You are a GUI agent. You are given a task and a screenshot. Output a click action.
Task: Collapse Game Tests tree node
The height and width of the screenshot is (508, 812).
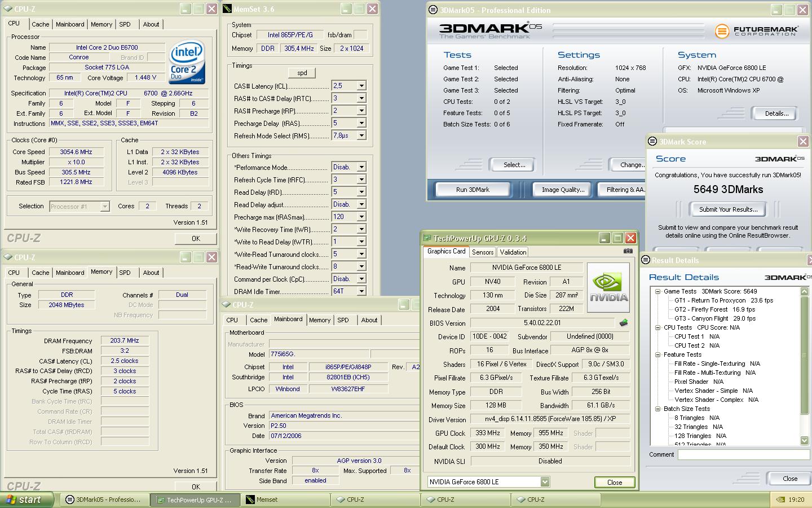click(x=657, y=291)
